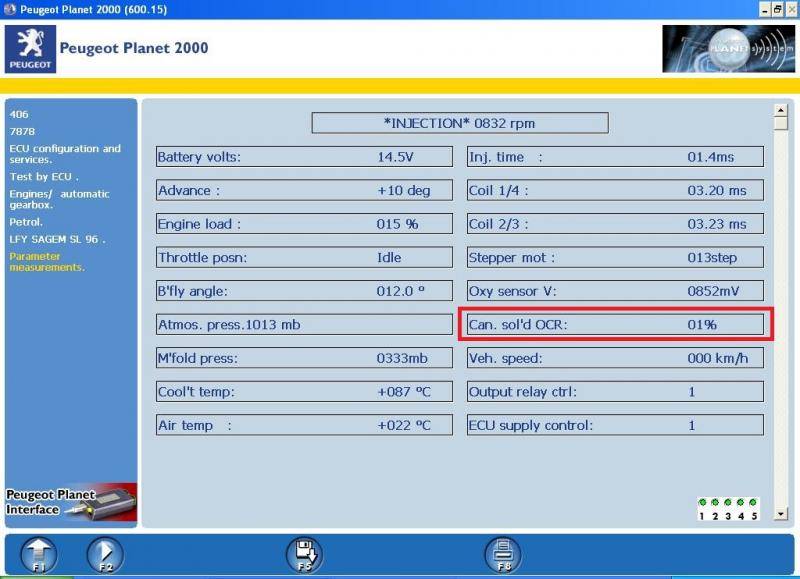Viewport: 800px width, 579px height.
Task: Click the Peugeot Planet Interface device image
Action: click(x=70, y=502)
